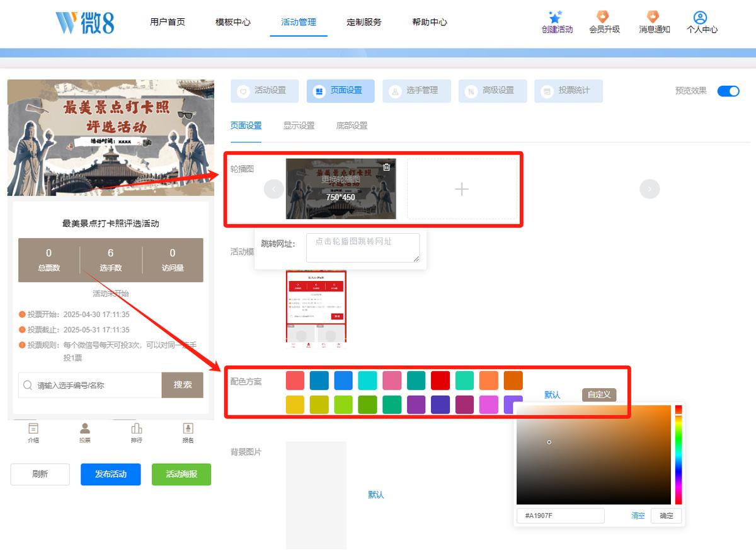The image size is (756, 554).
Task: Switch to 高级设置 tab
Action: [493, 91]
